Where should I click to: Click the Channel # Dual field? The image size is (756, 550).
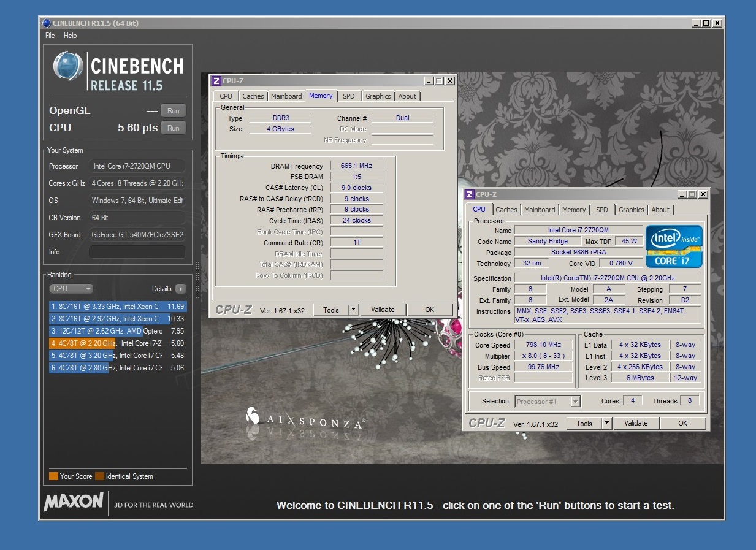point(402,118)
